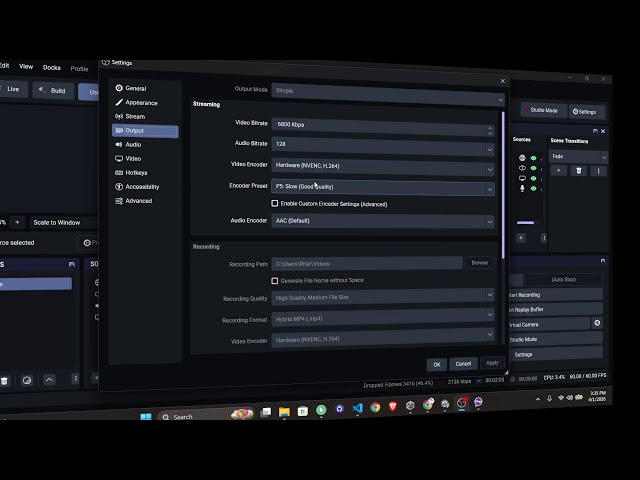Open the Accessibility settings section
The image size is (640, 480).
[137, 187]
